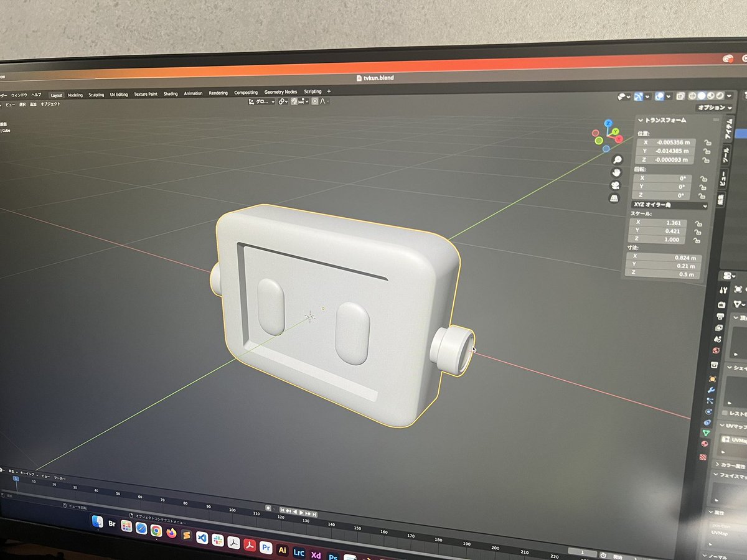The width and height of the screenshot is (747, 560).
Task: Switch viewport to rendered shading mode
Action: click(719, 96)
